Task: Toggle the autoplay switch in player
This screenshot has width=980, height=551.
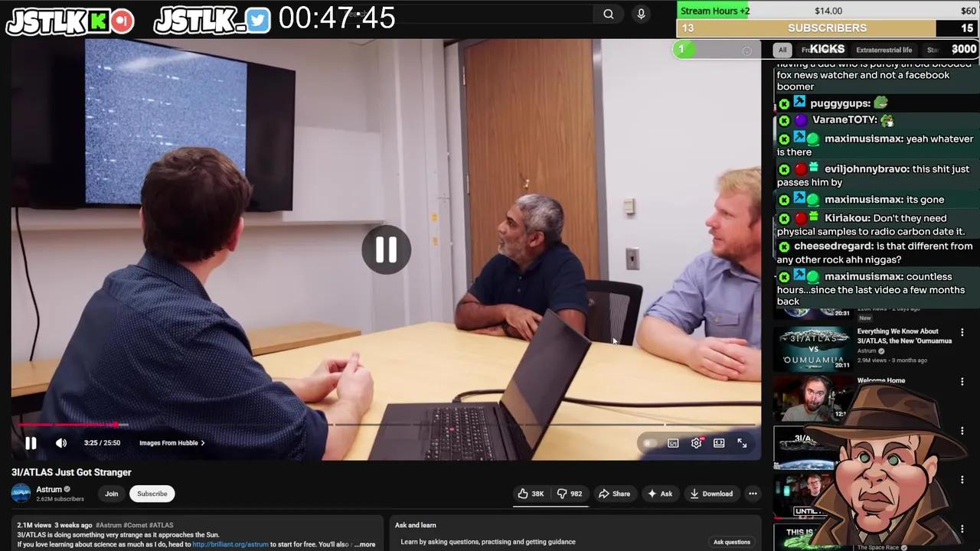Action: click(x=649, y=443)
